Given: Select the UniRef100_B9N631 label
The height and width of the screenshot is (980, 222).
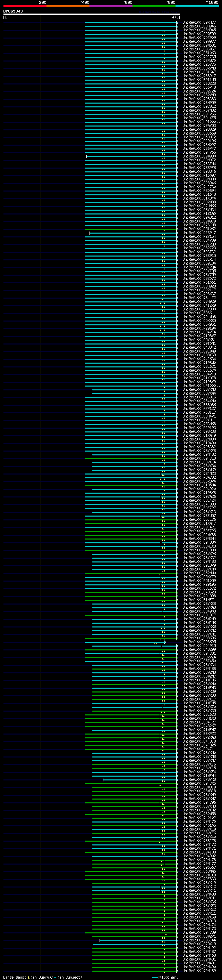Looking at the screenshot, I should 199,45.
